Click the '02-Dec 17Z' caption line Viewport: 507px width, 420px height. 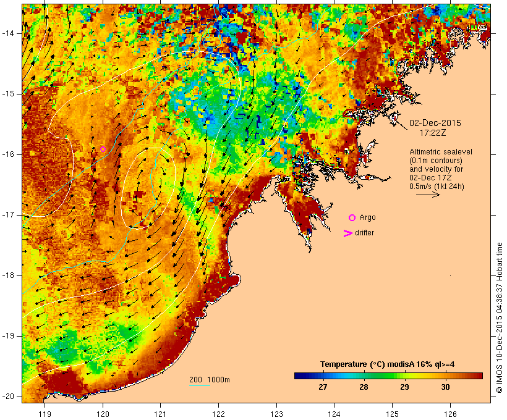[430, 178]
